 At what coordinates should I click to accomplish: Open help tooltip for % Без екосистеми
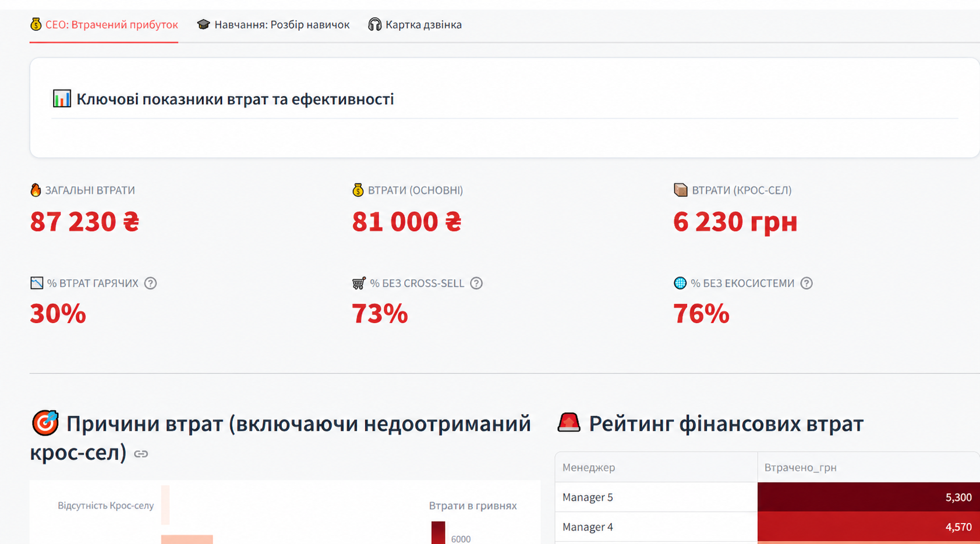click(x=806, y=283)
